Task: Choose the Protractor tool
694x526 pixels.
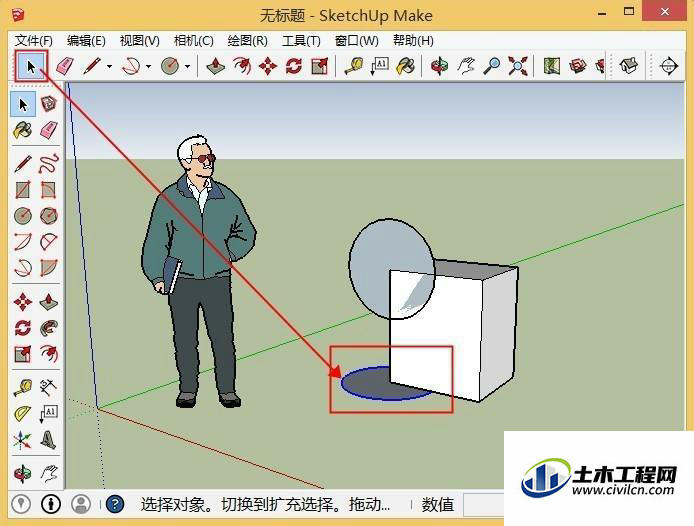Action: click(x=23, y=414)
